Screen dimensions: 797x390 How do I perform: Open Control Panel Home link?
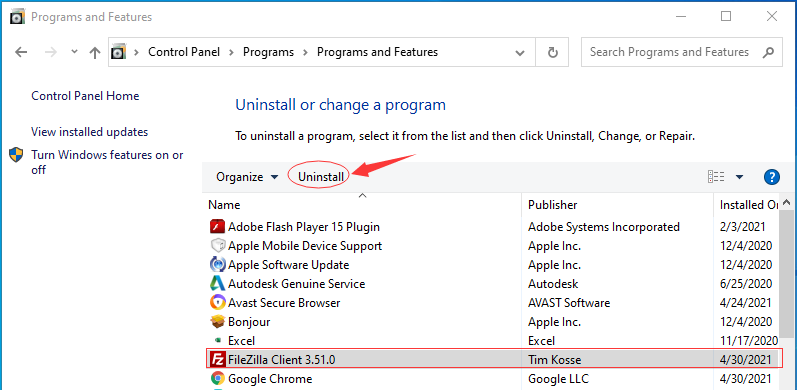pyautogui.click(x=85, y=96)
